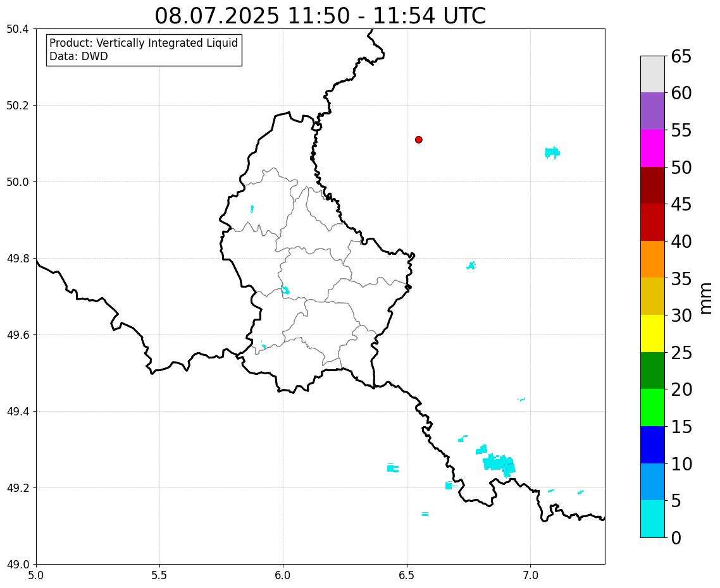This screenshot has height=588, width=720.
Task: Click the cyan blob near longitude 7.1, latitude 50.1
Action: (552, 152)
